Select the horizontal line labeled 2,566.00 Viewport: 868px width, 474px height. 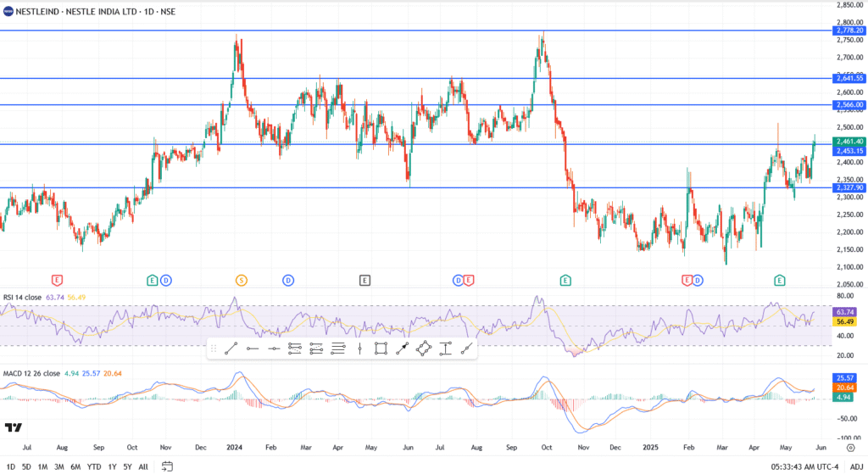(415, 104)
